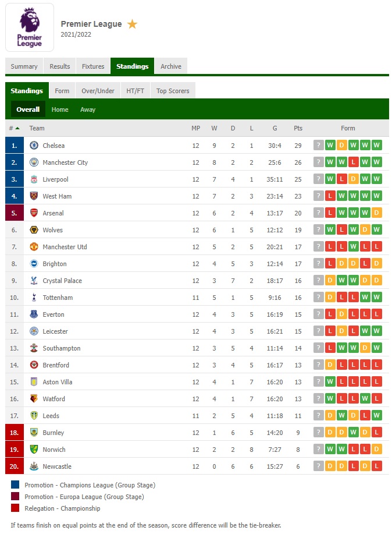This screenshot has height=534, width=392.
Task: Click the Norwich club crest icon
Action: [x=34, y=449]
